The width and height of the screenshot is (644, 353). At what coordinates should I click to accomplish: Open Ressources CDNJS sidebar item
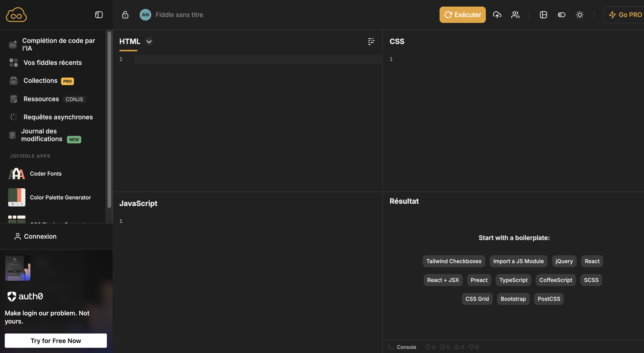(41, 99)
